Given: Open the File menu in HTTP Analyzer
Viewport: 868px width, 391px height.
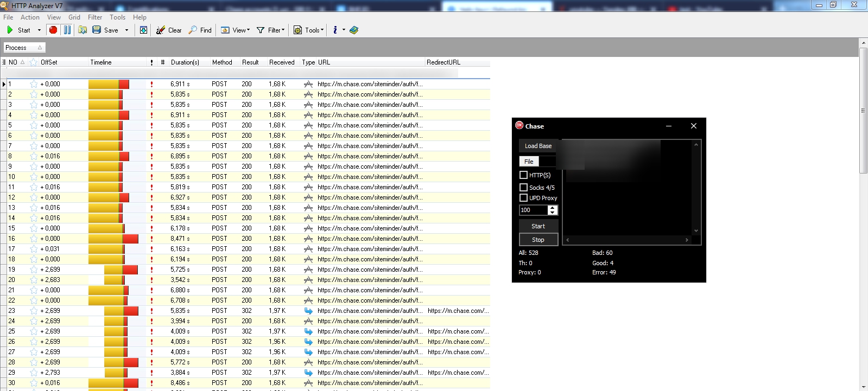Looking at the screenshot, I should coord(8,17).
